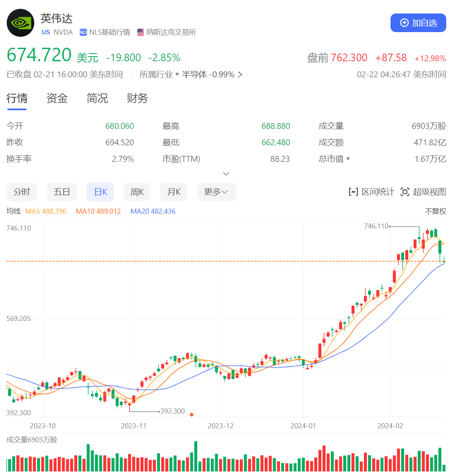Switch to the 月K monthly chart
The width and height of the screenshot is (453, 476).
pyautogui.click(x=174, y=191)
